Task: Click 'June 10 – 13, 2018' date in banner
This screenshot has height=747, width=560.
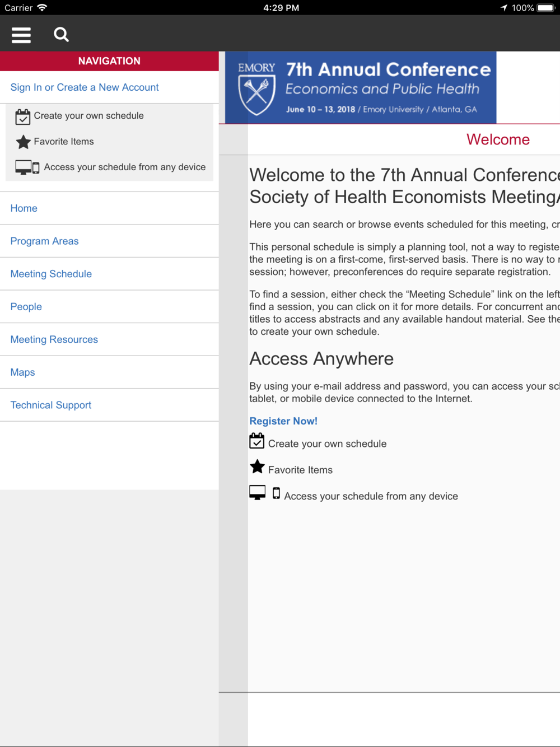Action: click(320, 109)
